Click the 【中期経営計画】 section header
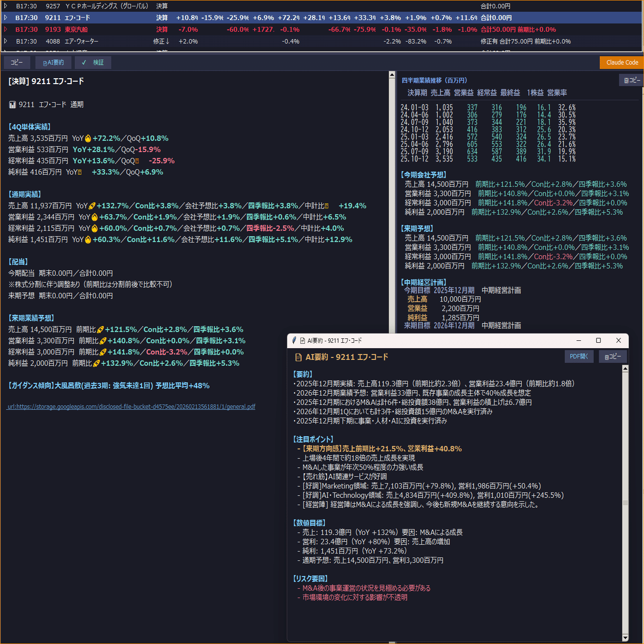Image resolution: width=644 pixels, height=644 pixels. (423, 282)
